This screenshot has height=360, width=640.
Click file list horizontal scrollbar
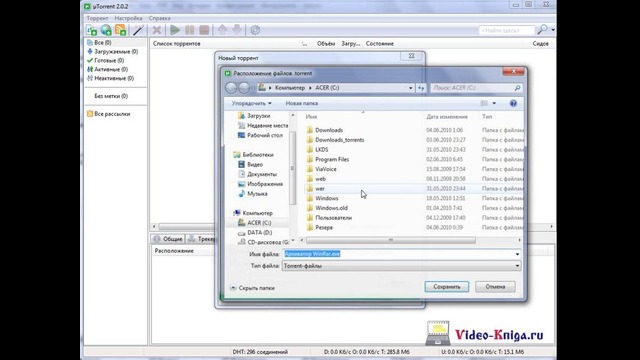[391, 240]
